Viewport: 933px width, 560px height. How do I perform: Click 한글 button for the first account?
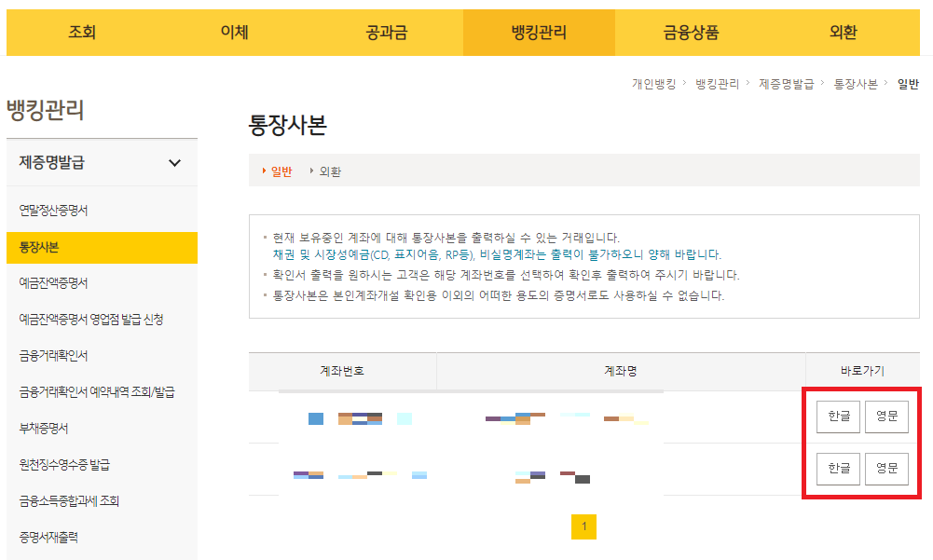[837, 417]
